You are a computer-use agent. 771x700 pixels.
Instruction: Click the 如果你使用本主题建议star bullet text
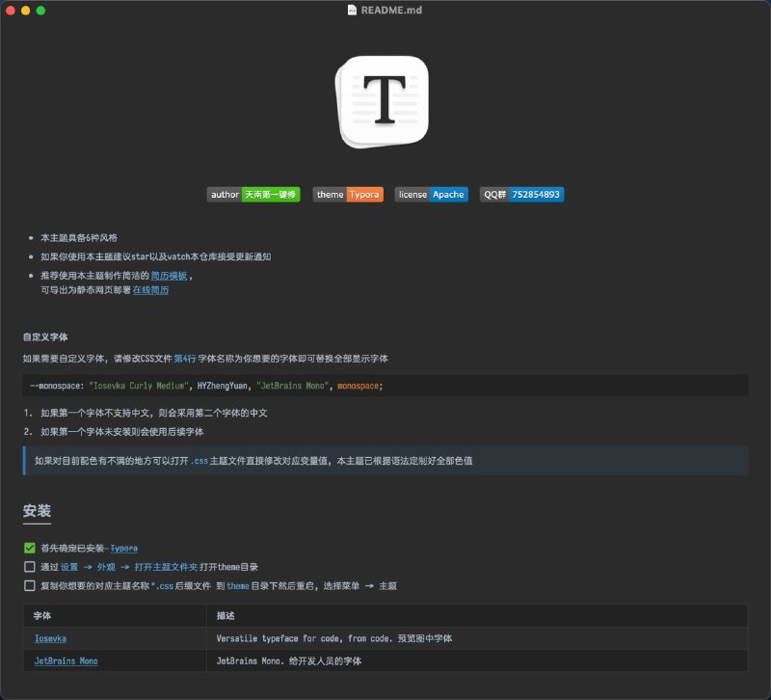[155, 256]
